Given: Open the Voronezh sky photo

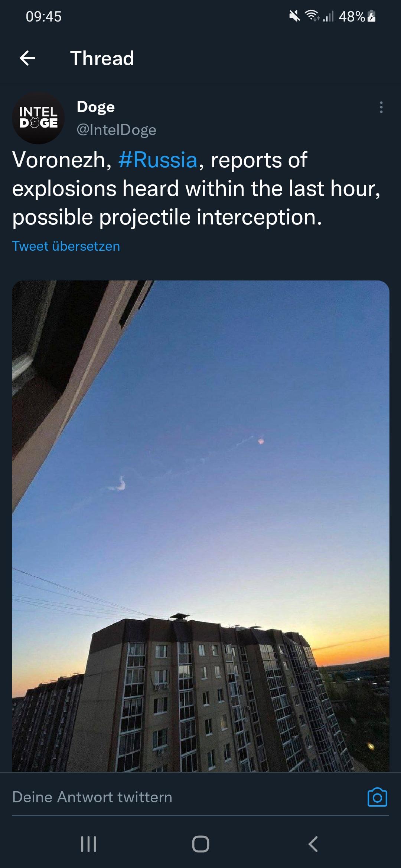Looking at the screenshot, I should 200,526.
